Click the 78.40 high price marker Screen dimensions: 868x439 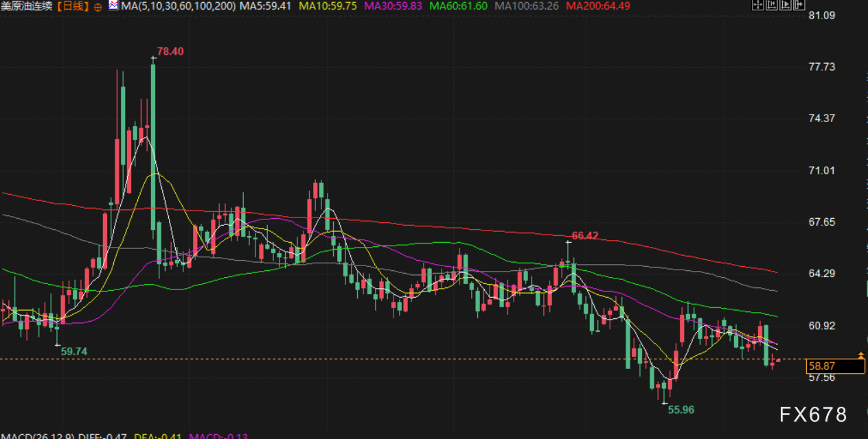170,51
